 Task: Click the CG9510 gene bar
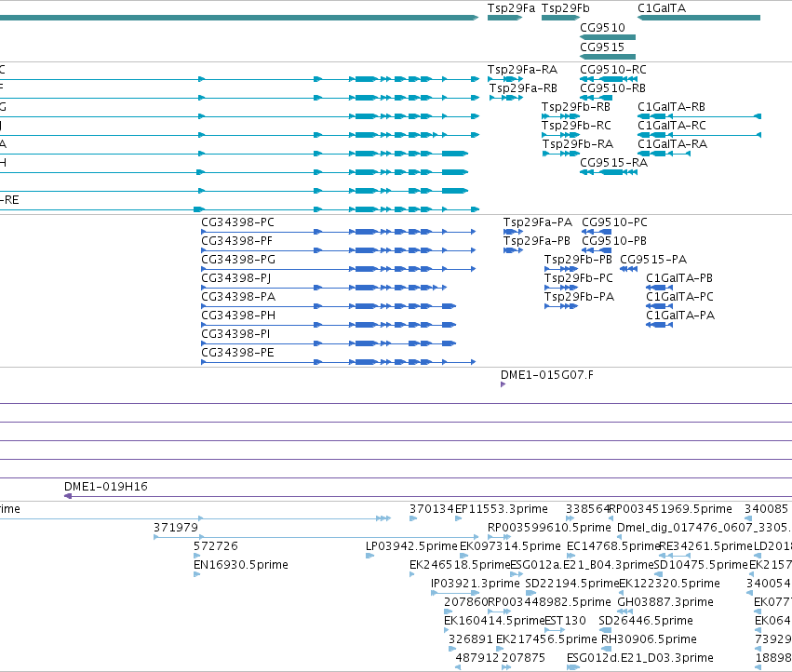click(608, 37)
